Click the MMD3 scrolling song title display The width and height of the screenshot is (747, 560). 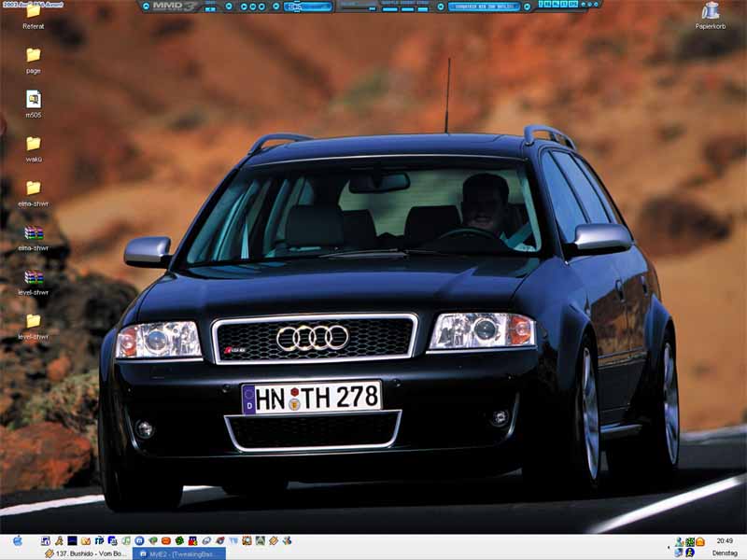484,7
